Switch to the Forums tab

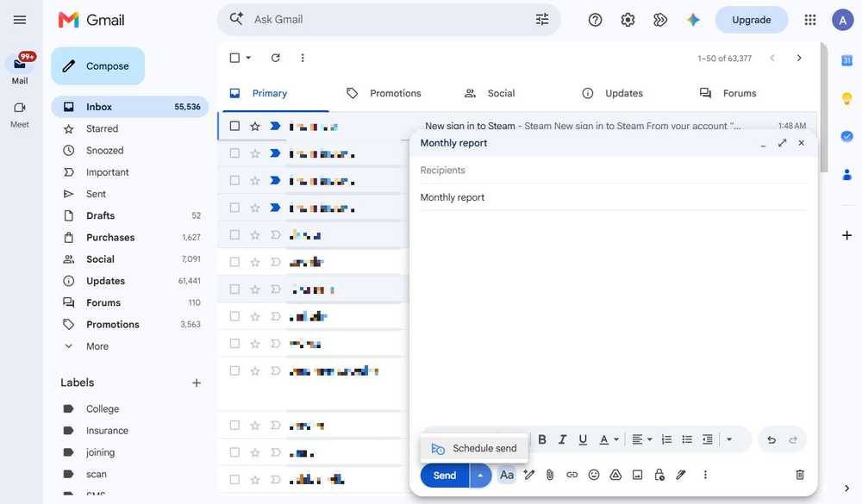click(728, 93)
